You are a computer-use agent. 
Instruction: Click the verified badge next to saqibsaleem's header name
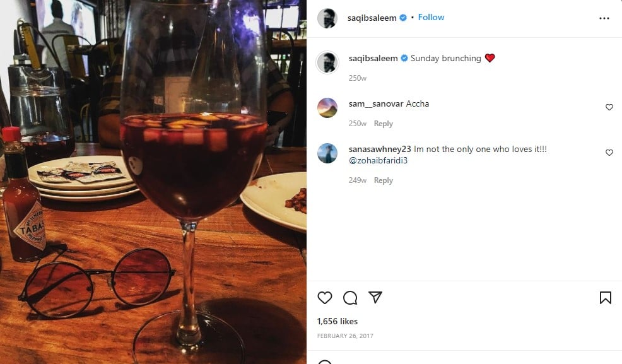tap(402, 17)
